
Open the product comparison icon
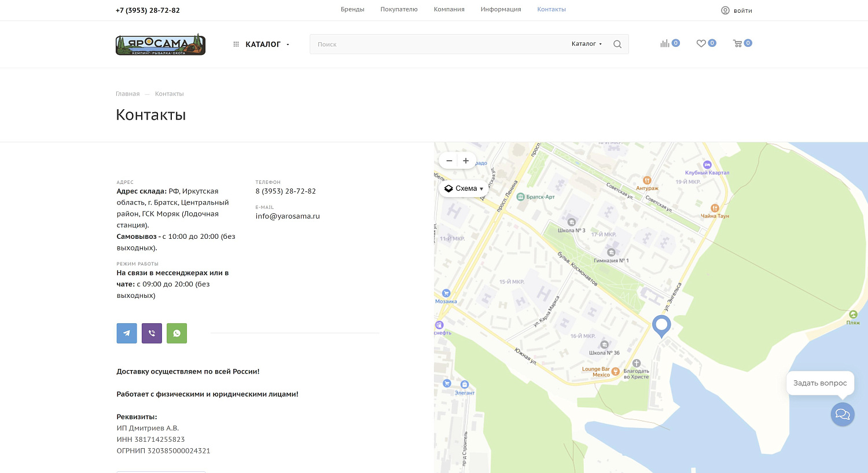tap(665, 43)
